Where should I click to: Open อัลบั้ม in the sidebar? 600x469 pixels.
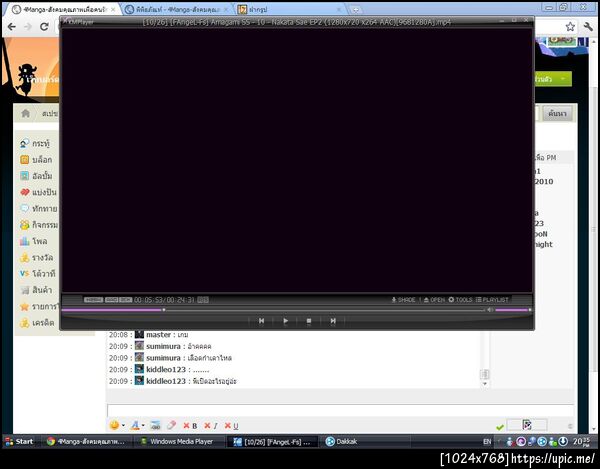[x=36, y=176]
